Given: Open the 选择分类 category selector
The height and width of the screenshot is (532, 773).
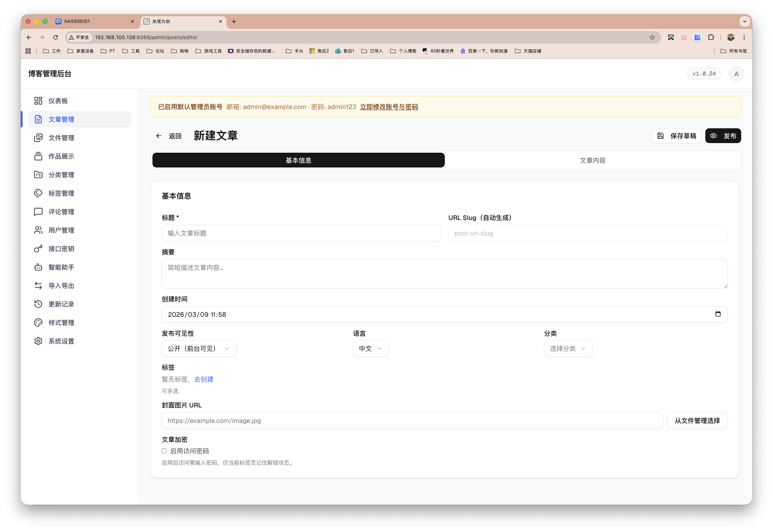Looking at the screenshot, I should (568, 348).
